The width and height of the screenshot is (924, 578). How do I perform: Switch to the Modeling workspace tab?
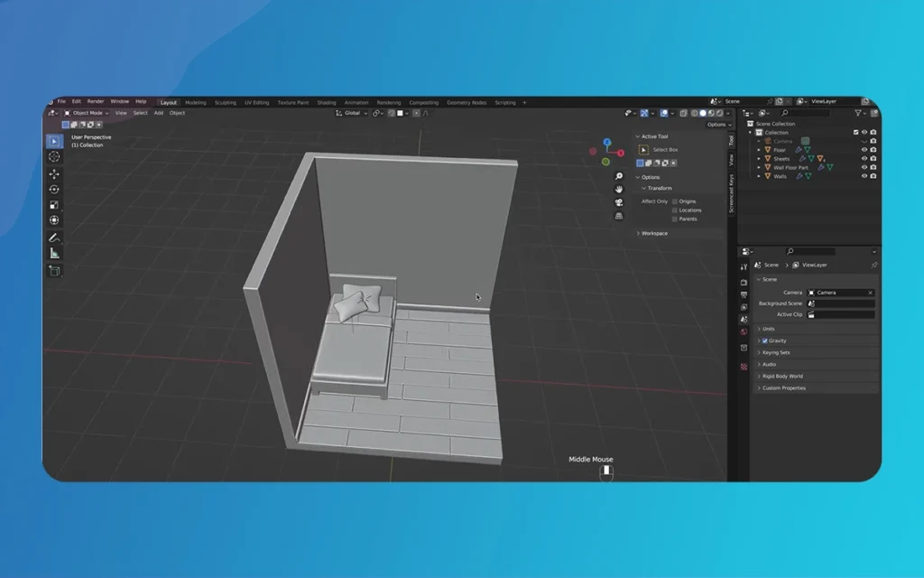tap(198, 102)
